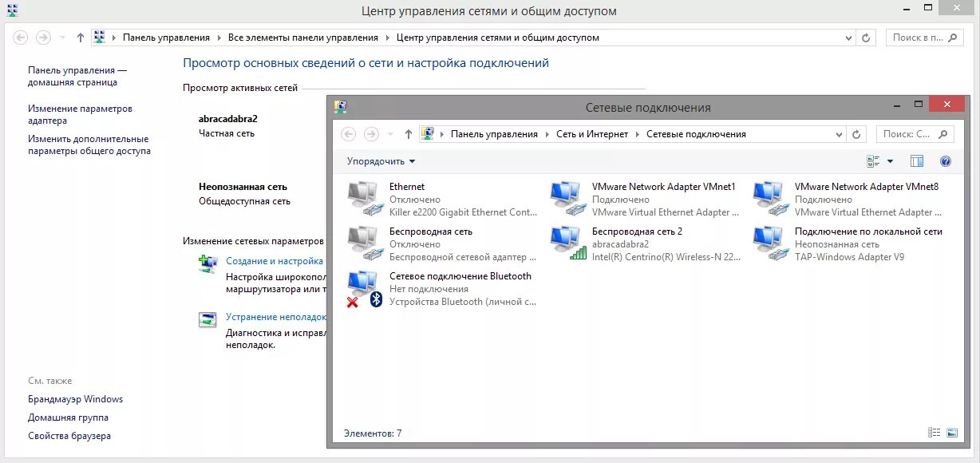Click Back arrow in Центр управления window
This screenshot has height=463, width=980.
21,38
